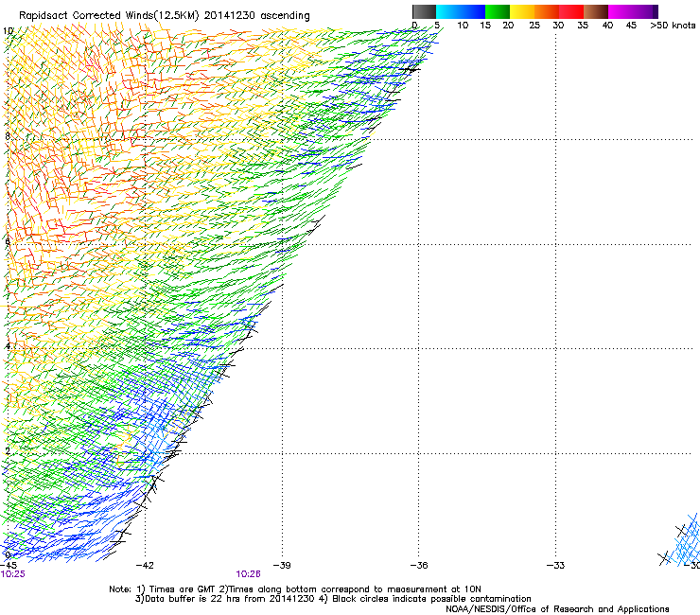The width and height of the screenshot is (700, 615).
Task: Click the legend tick label '40'
Action: [x=607, y=26]
